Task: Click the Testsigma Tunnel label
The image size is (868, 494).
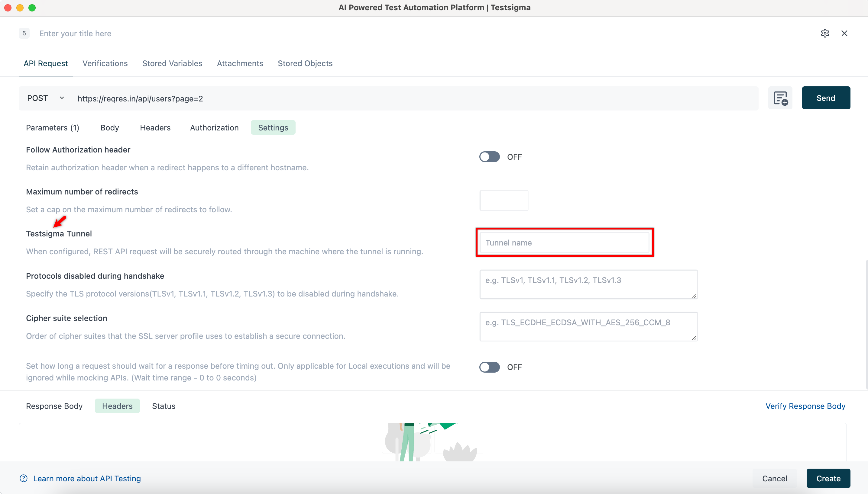Action: 59,234
